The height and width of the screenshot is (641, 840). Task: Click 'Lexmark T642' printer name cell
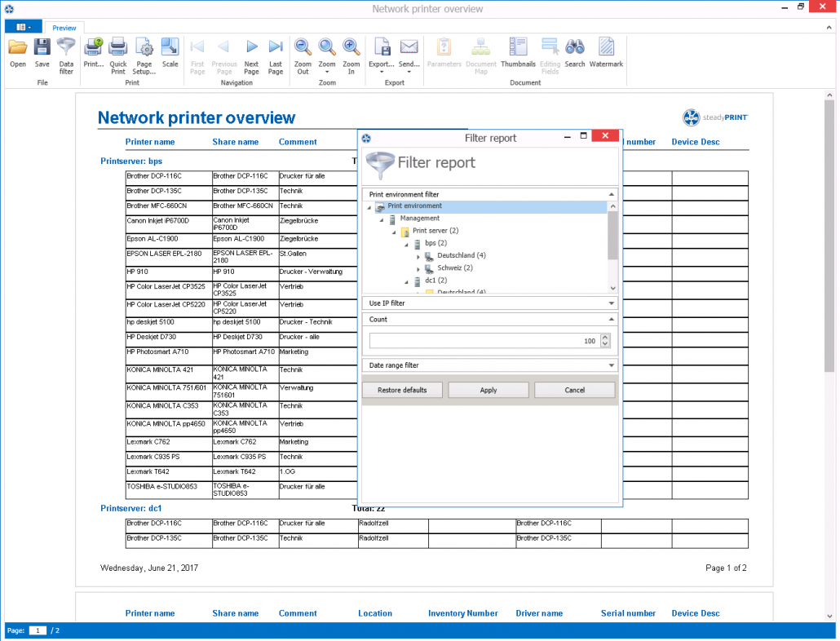coord(169,472)
